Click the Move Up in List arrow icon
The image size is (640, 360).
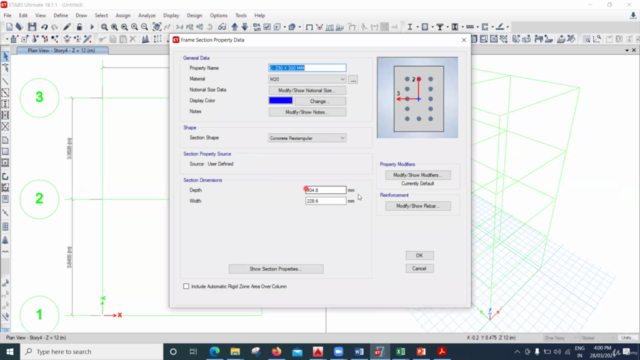click(x=235, y=27)
